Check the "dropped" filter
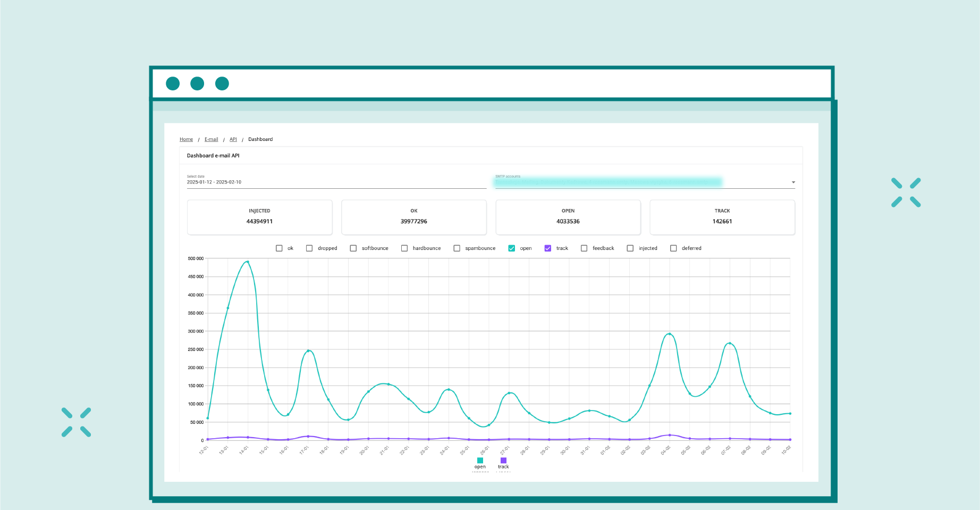This screenshot has width=980, height=510. click(x=309, y=248)
